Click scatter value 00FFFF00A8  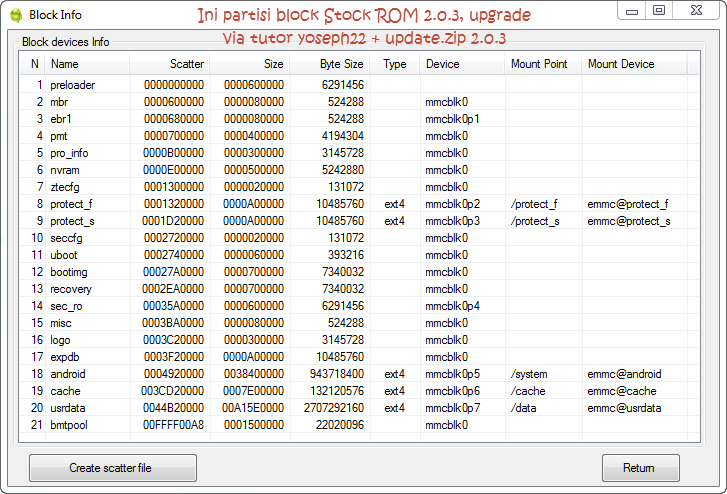[x=173, y=425]
